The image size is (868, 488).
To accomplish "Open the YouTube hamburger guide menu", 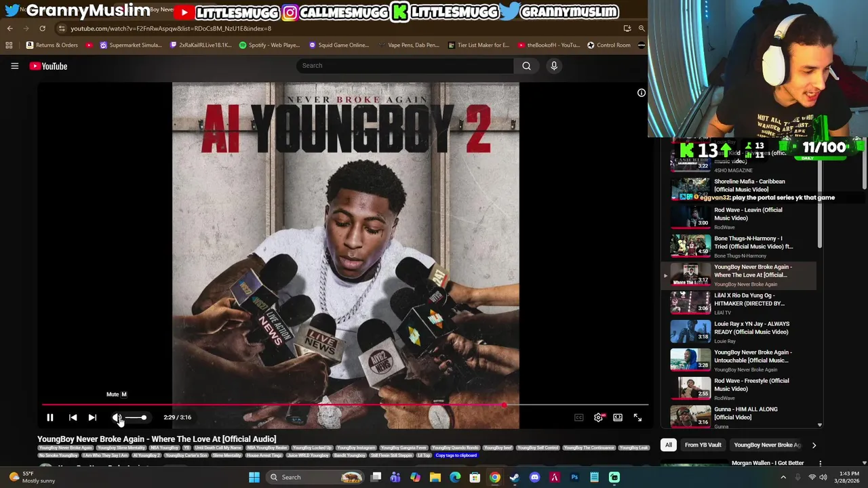I will pos(14,66).
